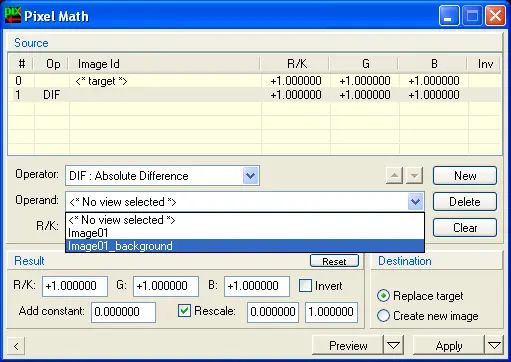Screen dimensions: 511x362
Task: Toggle the Invert checkbox
Action: pos(305,286)
